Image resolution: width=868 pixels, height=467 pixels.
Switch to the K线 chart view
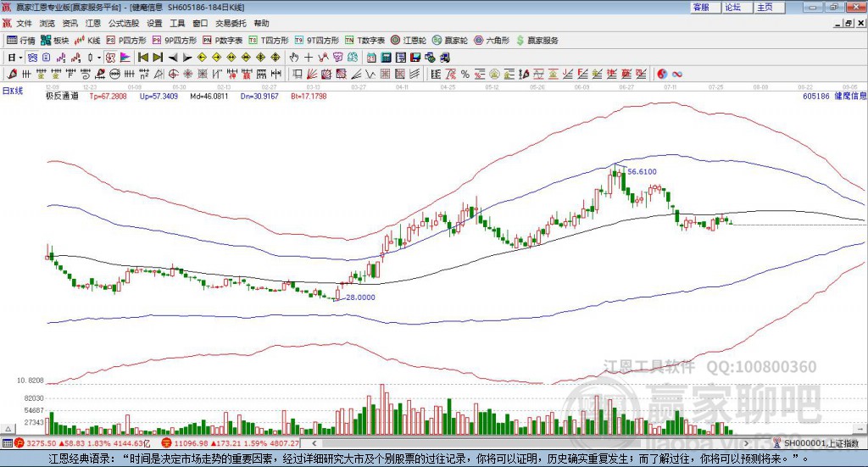point(87,41)
